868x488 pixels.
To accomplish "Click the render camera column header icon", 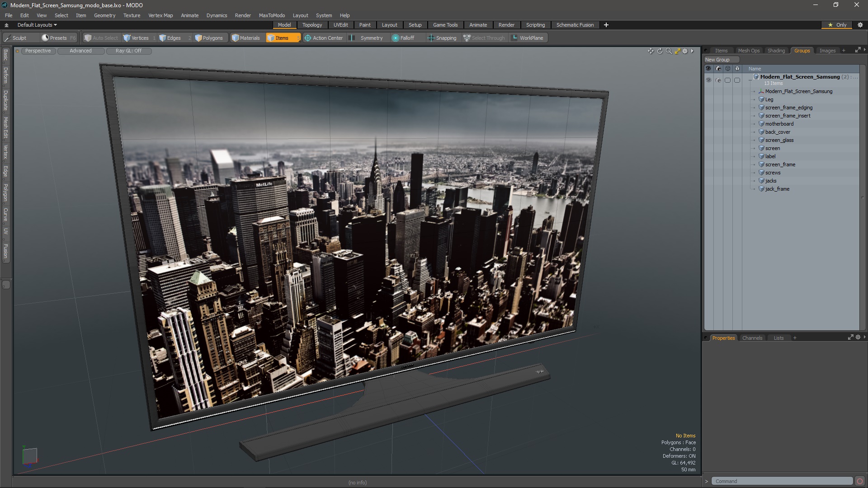I will point(718,69).
